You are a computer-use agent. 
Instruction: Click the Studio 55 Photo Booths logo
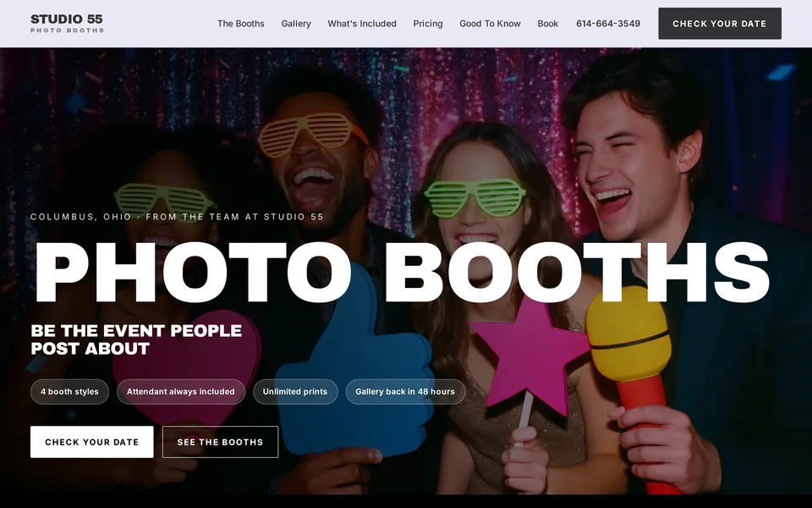pos(67,24)
